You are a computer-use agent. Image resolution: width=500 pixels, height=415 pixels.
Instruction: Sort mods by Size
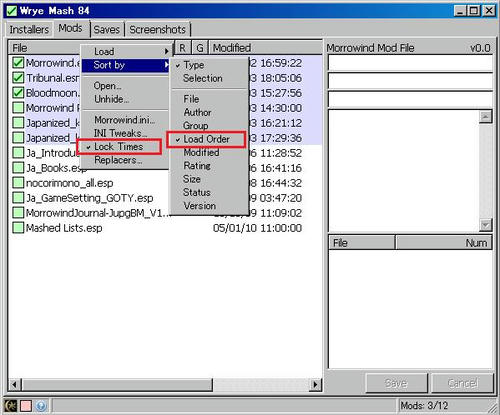pyautogui.click(x=209, y=179)
